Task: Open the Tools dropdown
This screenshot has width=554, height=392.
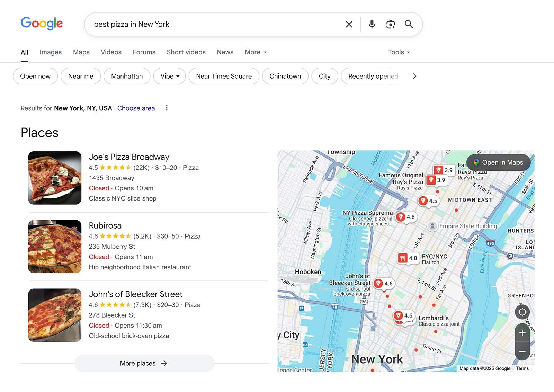Action: pos(398,52)
